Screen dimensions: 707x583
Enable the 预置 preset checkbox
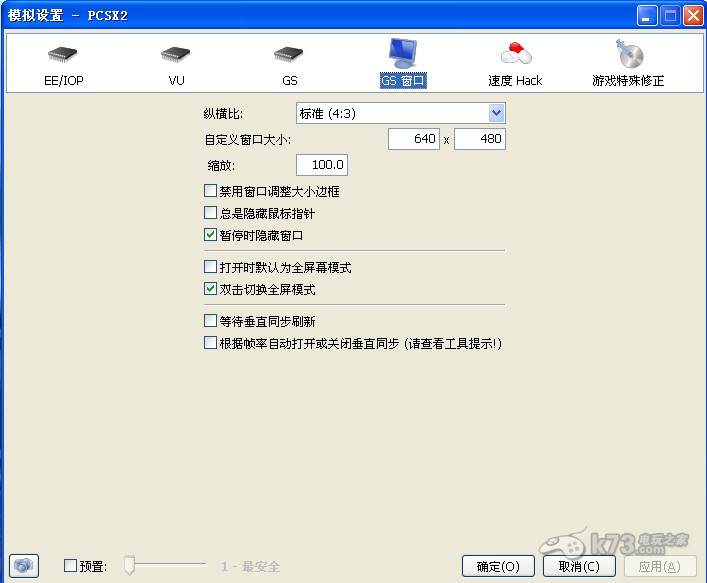[70, 566]
